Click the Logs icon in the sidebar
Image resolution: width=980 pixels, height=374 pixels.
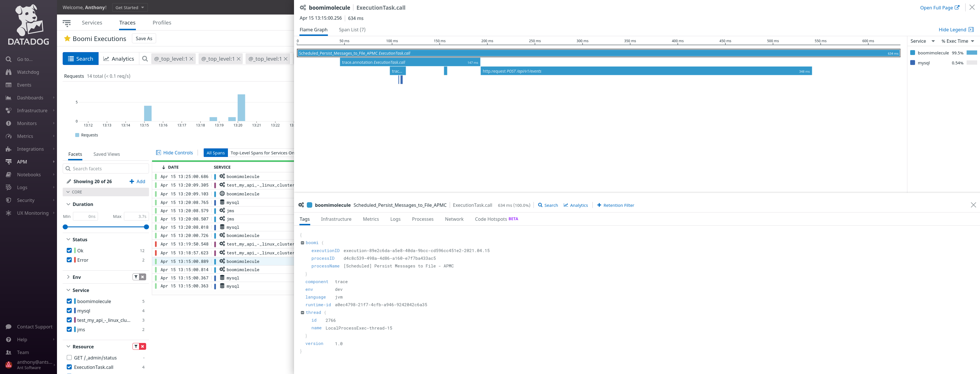[x=8, y=187]
